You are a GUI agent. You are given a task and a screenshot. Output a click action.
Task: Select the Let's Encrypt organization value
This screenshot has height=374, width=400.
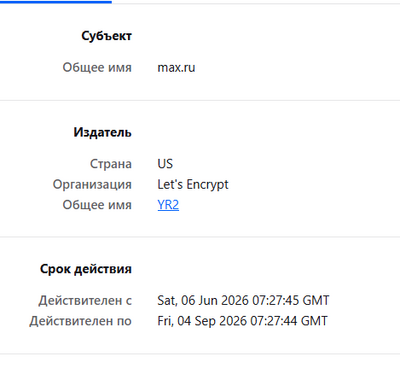(x=193, y=184)
